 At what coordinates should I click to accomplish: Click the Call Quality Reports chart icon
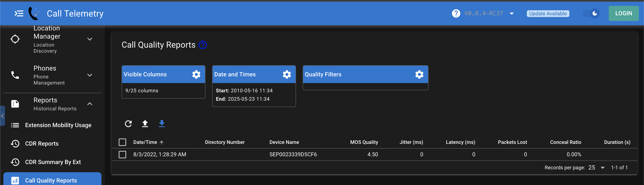click(x=15, y=181)
